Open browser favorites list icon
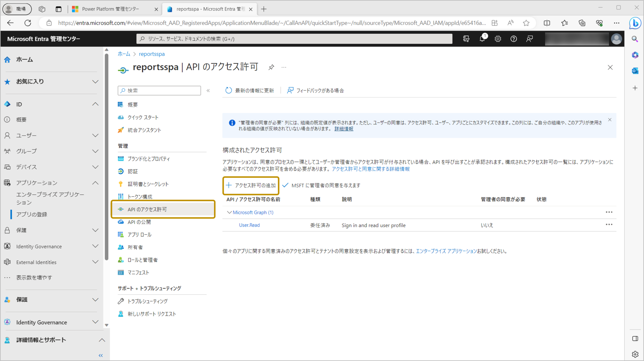 click(565, 23)
